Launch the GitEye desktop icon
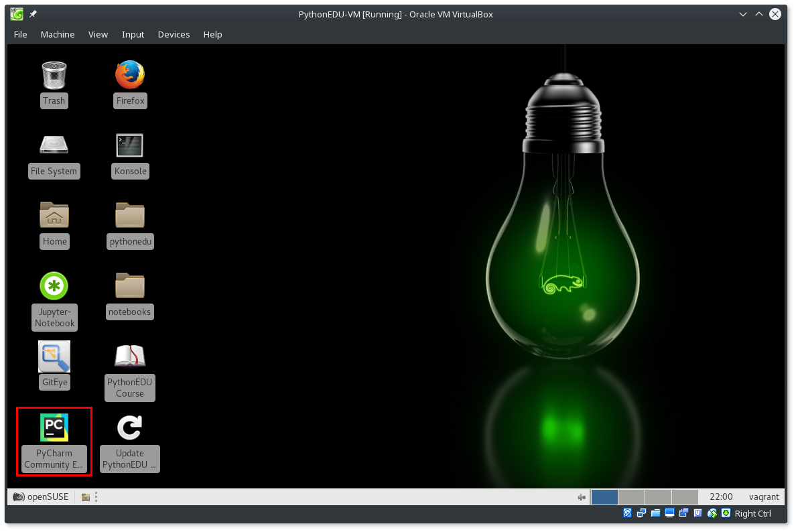 (x=54, y=356)
